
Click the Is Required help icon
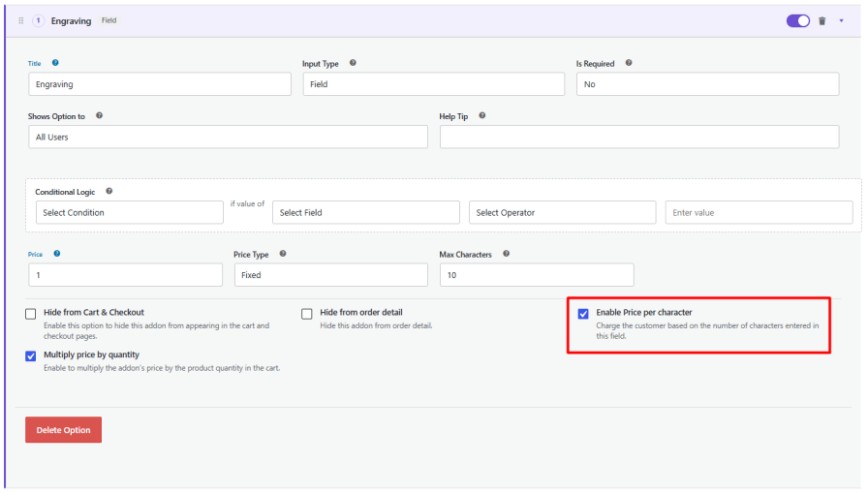point(629,63)
